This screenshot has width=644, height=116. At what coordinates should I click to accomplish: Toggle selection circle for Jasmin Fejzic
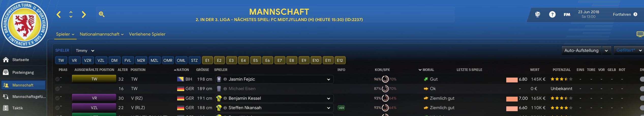57,79
